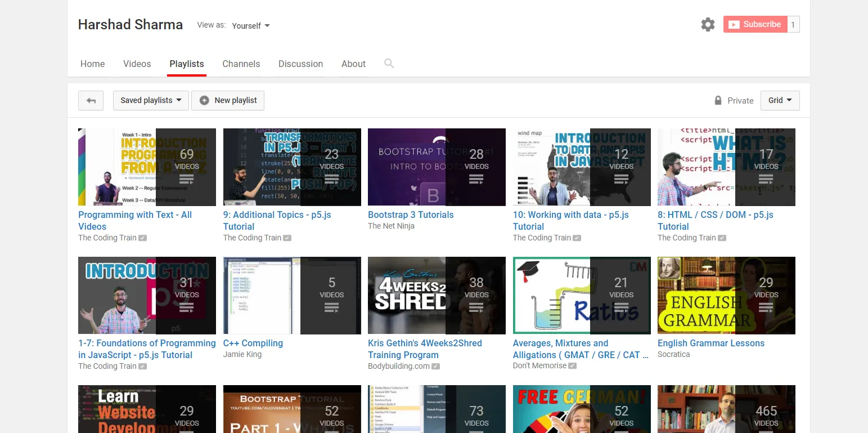Image resolution: width=868 pixels, height=433 pixels.
Task: Click playlist icon on English Grammar Lessons thumbnail
Action: click(766, 308)
